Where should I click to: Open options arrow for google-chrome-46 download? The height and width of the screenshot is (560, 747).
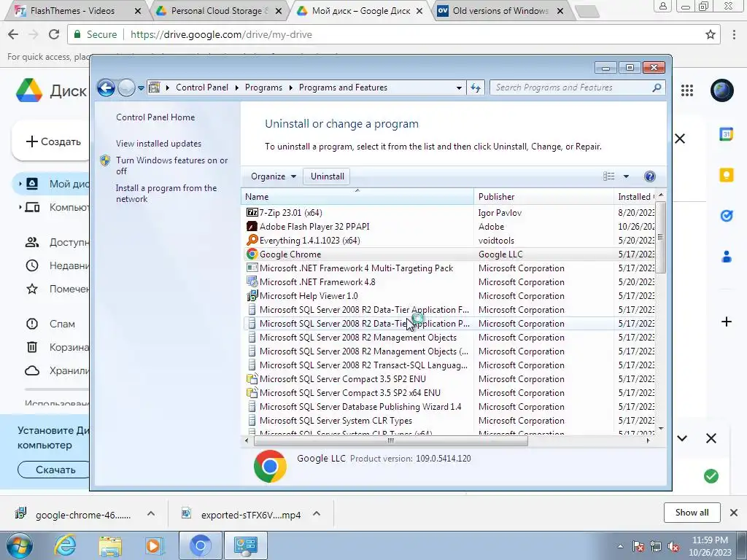pos(150,514)
